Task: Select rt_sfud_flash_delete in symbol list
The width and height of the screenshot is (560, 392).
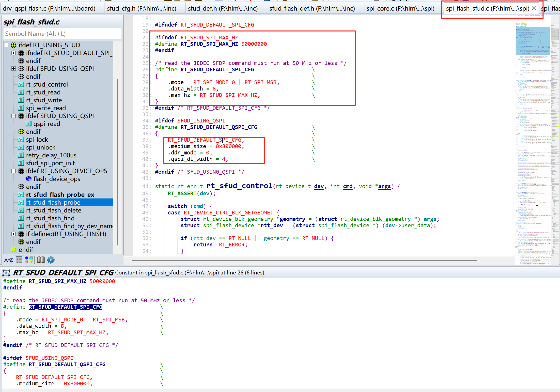Action: pyautogui.click(x=54, y=210)
